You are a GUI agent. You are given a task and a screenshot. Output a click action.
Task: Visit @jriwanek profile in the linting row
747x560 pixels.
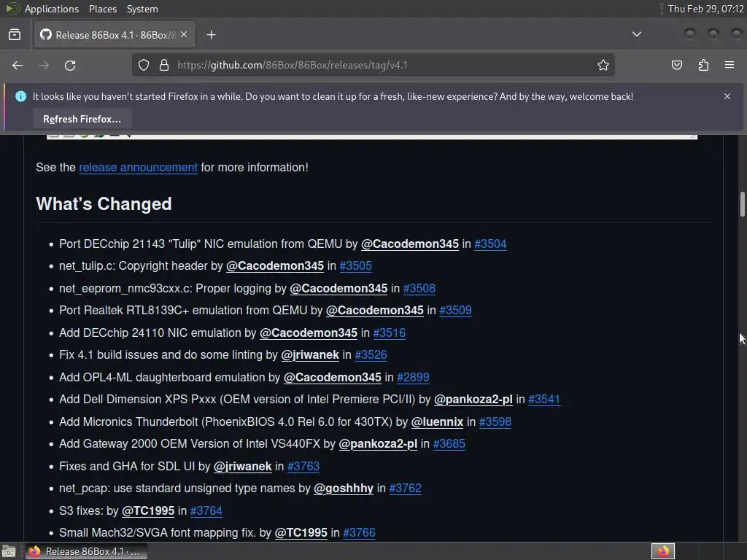(x=309, y=355)
